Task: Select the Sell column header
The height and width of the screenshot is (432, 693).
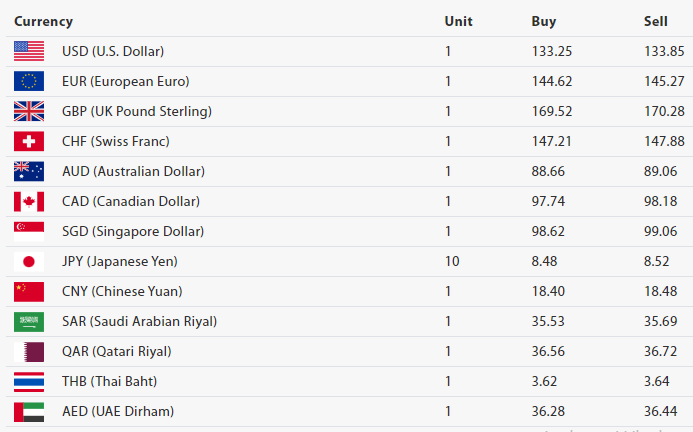Action: coord(656,21)
